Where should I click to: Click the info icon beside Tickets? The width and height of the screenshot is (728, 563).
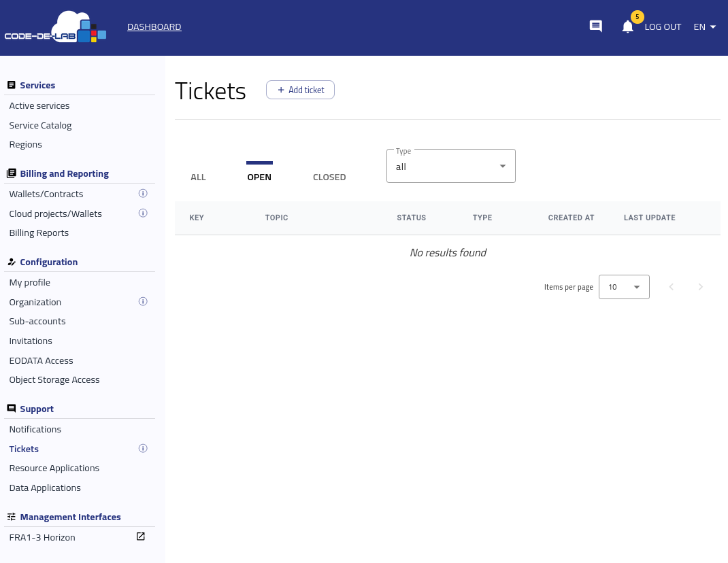coord(143,448)
